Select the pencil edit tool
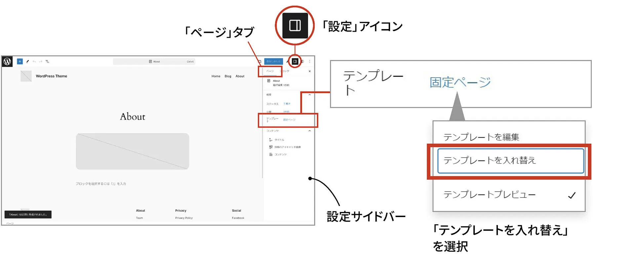 27,62
